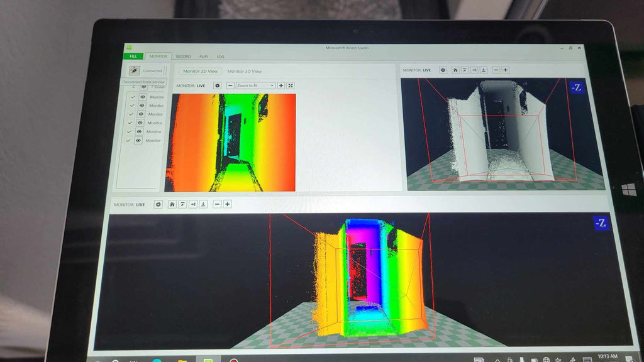
Task: Click the front view down-arrow icon in the grayscale 3D view
Action: [x=484, y=70]
